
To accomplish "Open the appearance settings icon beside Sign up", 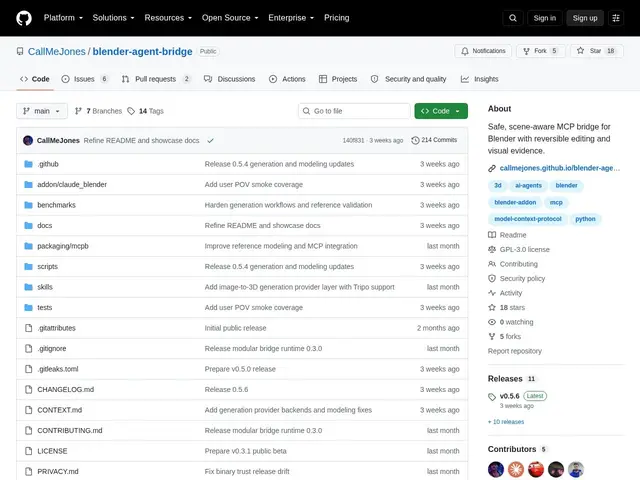I will (616, 18).
